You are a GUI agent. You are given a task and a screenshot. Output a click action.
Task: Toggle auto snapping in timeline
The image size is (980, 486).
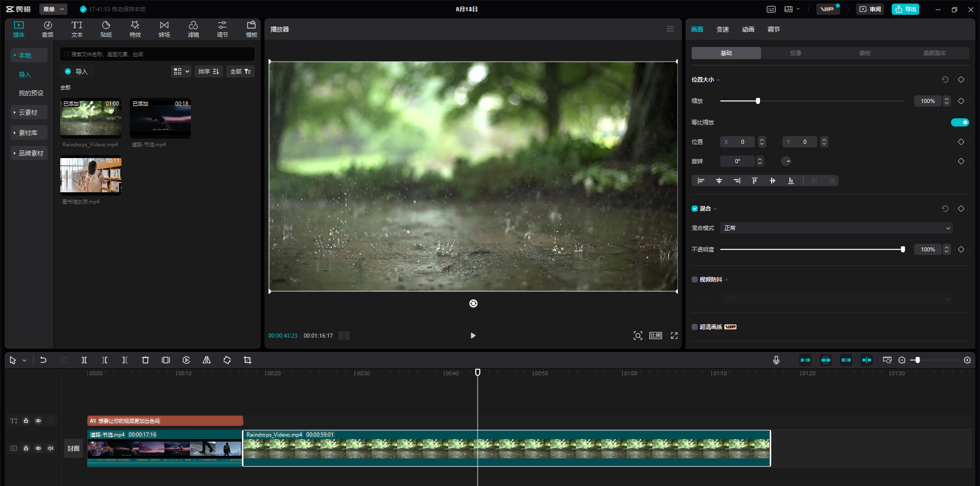[826, 360]
